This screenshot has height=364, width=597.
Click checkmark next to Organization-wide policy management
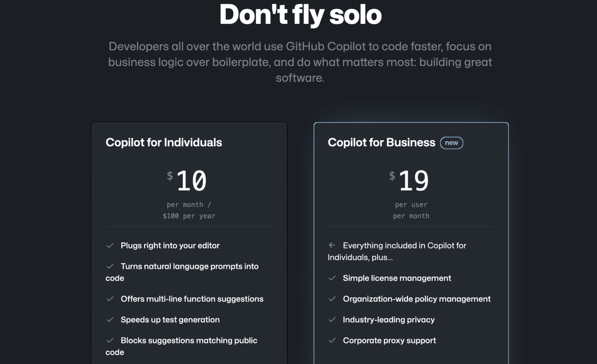coord(332,299)
